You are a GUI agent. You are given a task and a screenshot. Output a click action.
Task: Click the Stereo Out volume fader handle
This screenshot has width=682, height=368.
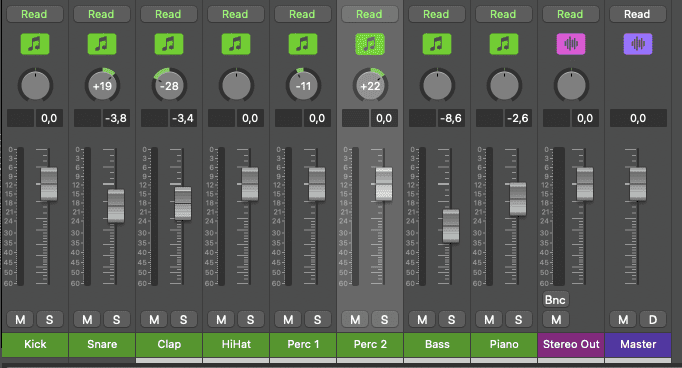[x=585, y=184]
